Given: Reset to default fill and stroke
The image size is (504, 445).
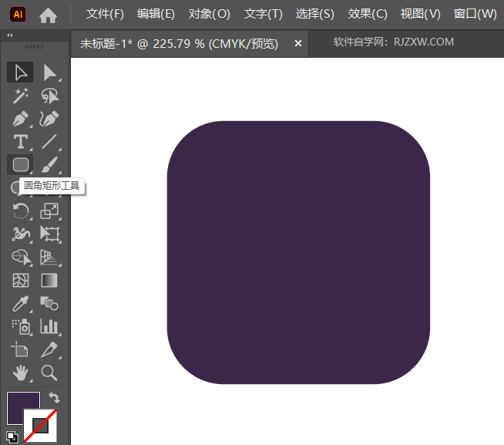Looking at the screenshot, I should [x=12, y=437].
